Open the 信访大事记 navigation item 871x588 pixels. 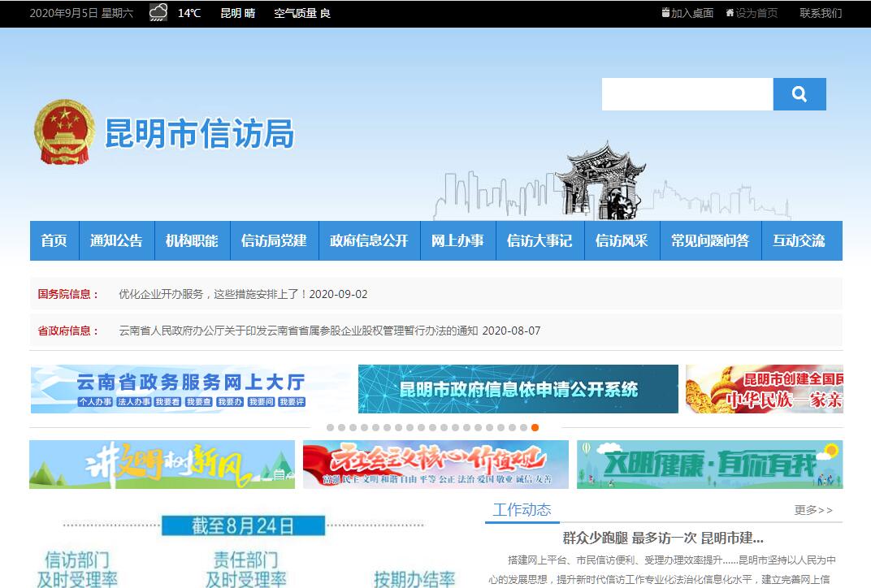pyautogui.click(x=540, y=240)
